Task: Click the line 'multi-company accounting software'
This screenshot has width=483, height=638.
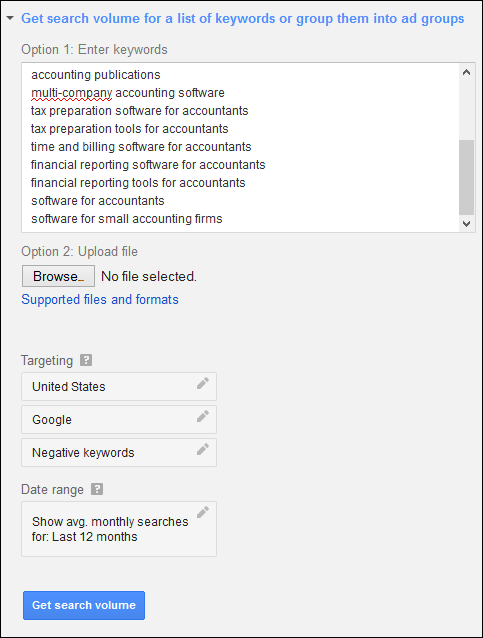Action: [x=128, y=93]
